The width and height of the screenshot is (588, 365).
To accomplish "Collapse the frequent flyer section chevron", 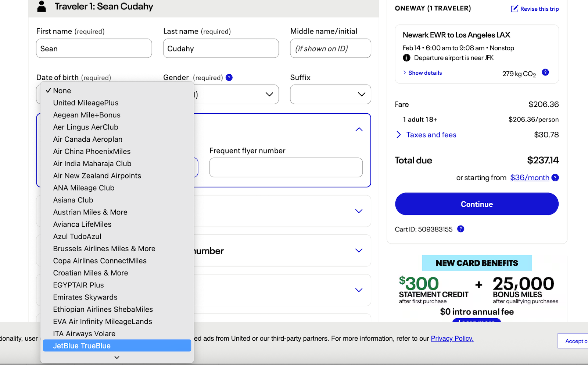I will point(359,130).
